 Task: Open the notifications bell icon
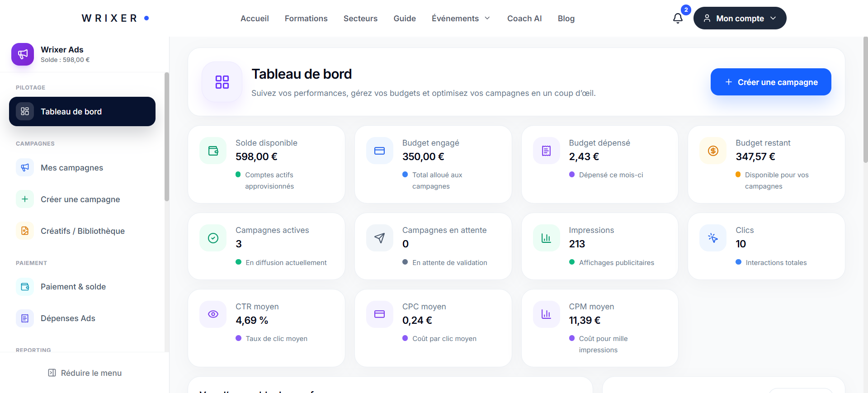point(678,19)
